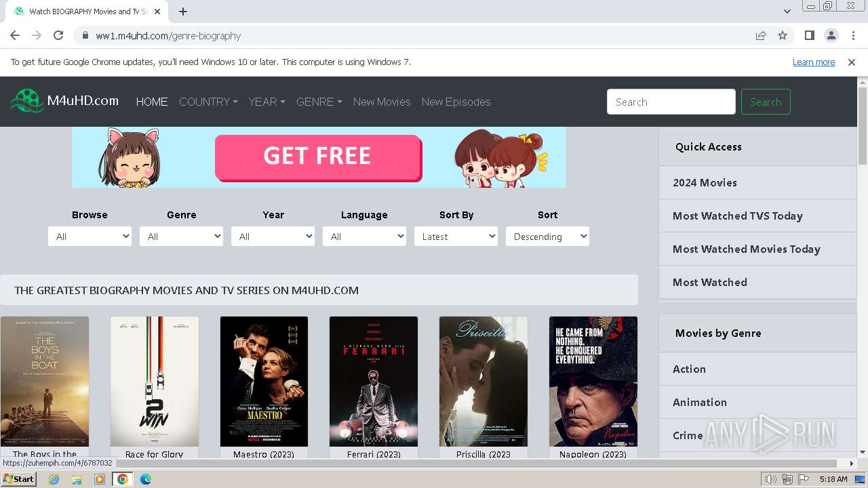Click the action center flag tray icon
Viewport: 868px width, 488px height.
point(804,479)
